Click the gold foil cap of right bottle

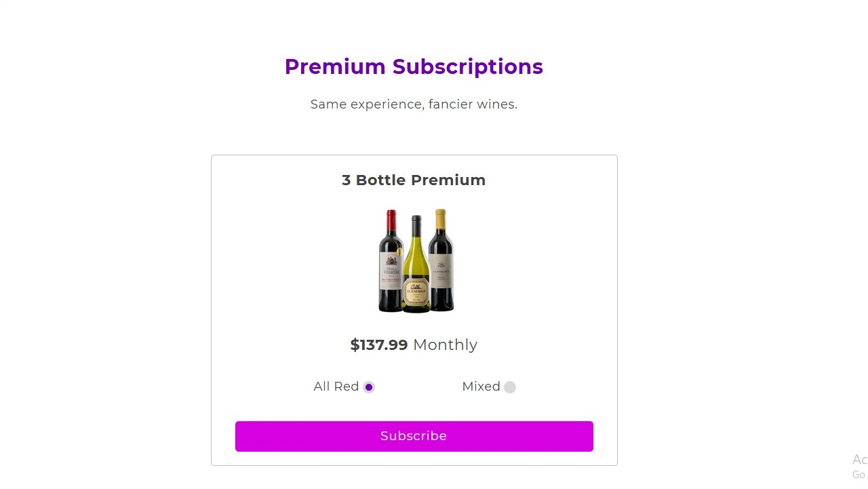(441, 217)
